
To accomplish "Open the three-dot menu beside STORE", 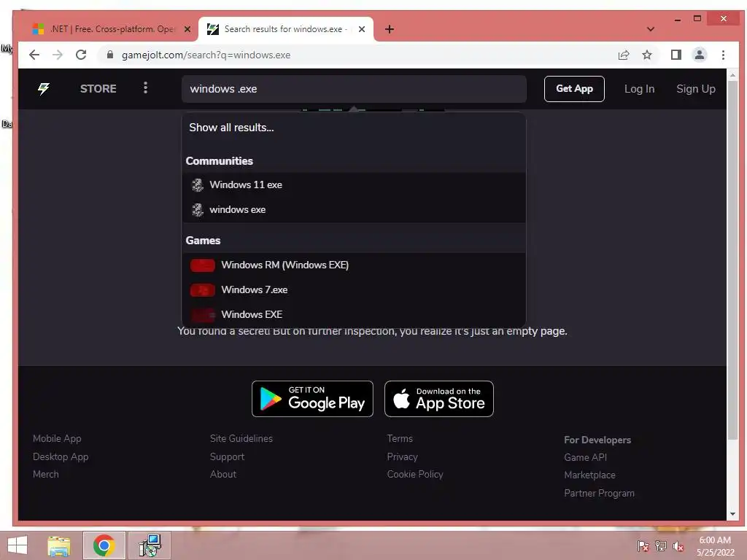I will (x=145, y=88).
